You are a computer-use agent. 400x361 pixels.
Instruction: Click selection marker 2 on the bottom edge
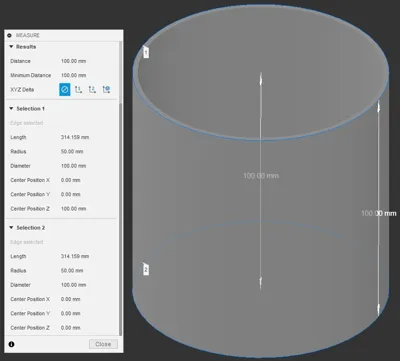pyautogui.click(x=146, y=270)
